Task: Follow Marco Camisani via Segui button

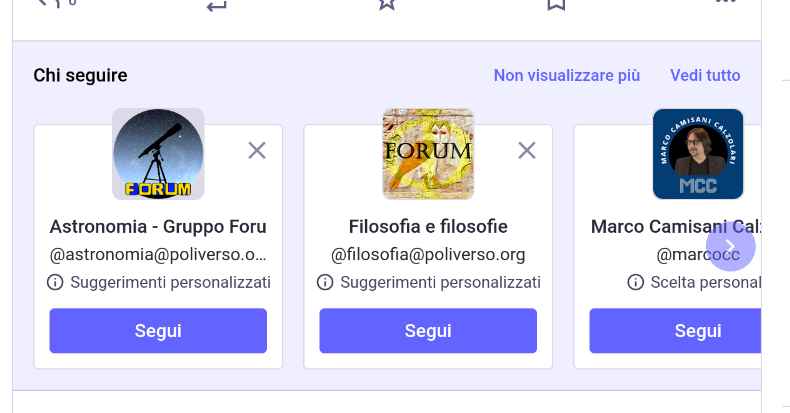Action: tap(675, 331)
